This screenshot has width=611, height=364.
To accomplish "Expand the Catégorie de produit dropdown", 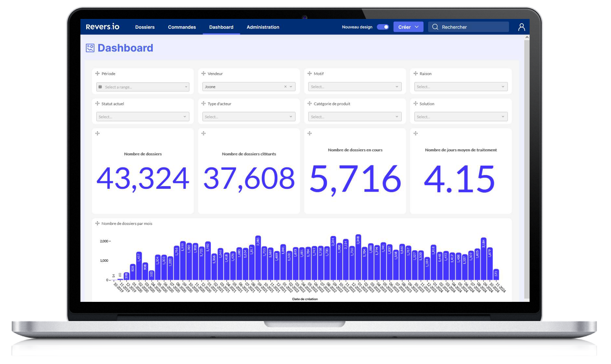I will coord(355,117).
